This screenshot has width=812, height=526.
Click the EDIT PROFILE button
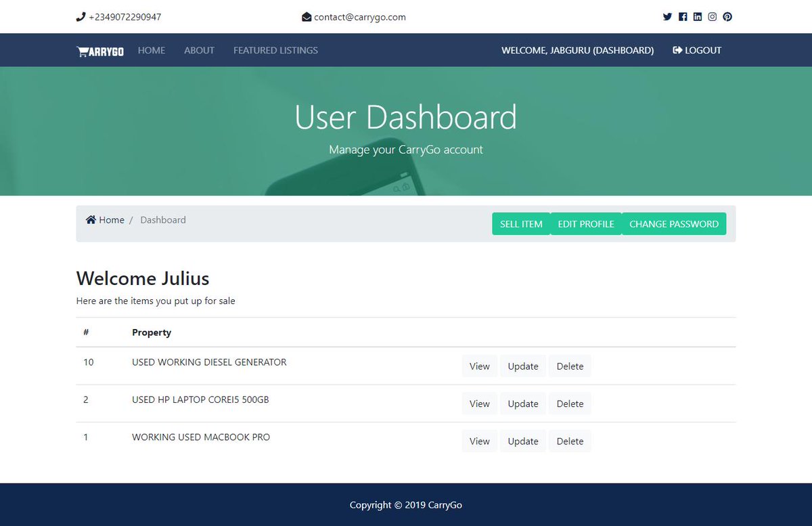[x=586, y=224]
